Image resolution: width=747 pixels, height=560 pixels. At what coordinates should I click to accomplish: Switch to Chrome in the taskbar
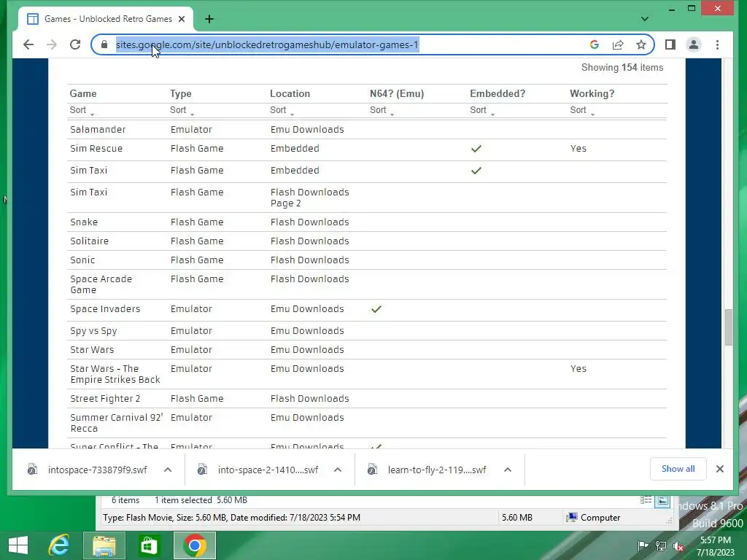tap(194, 545)
